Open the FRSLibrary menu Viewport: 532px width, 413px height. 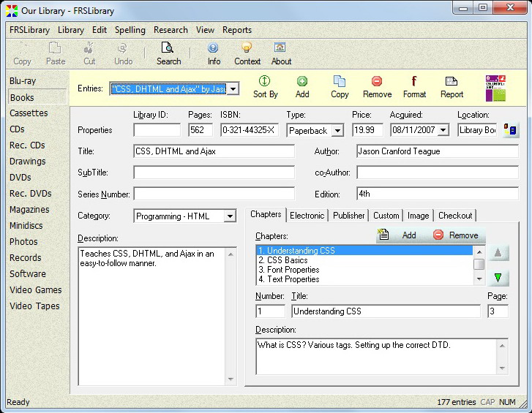click(29, 30)
